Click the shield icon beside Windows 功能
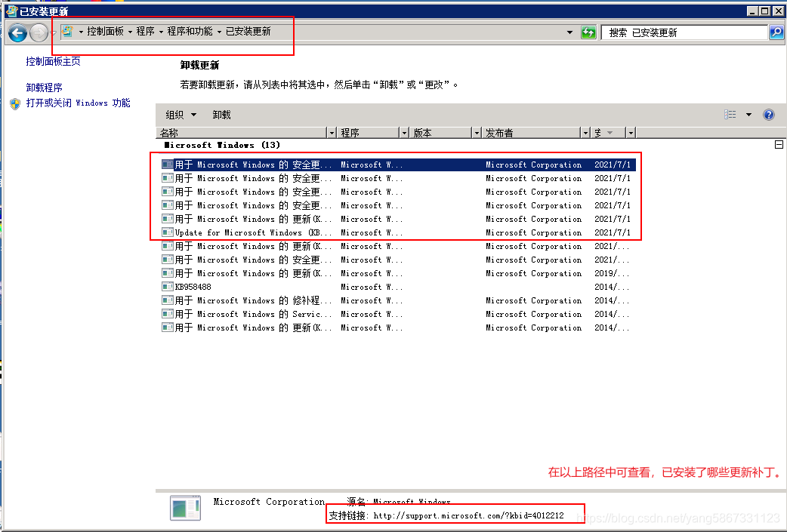The width and height of the screenshot is (787, 532). point(15,104)
